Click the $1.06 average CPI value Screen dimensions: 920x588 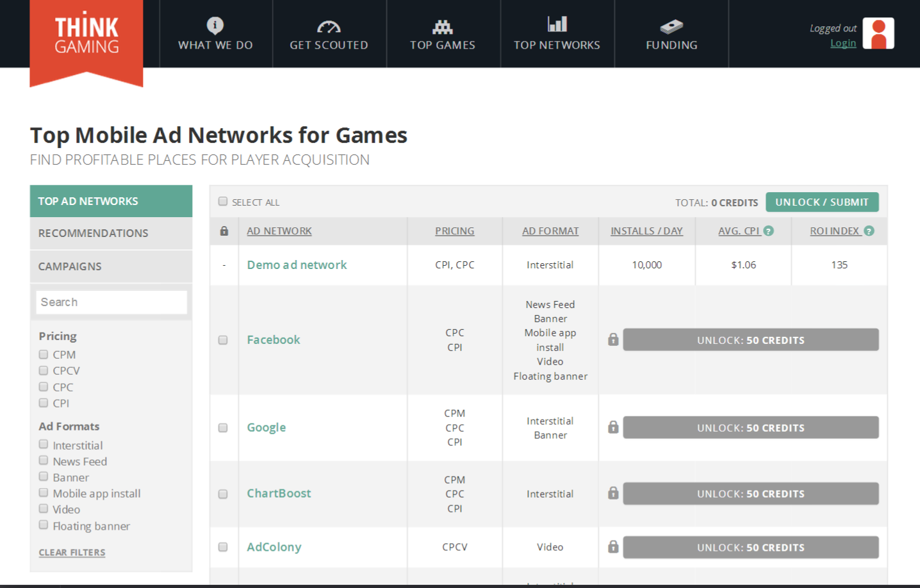pyautogui.click(x=743, y=265)
